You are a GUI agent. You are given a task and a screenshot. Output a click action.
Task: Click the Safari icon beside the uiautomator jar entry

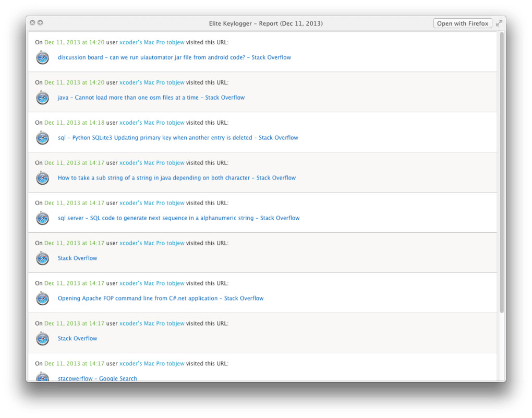click(x=42, y=57)
